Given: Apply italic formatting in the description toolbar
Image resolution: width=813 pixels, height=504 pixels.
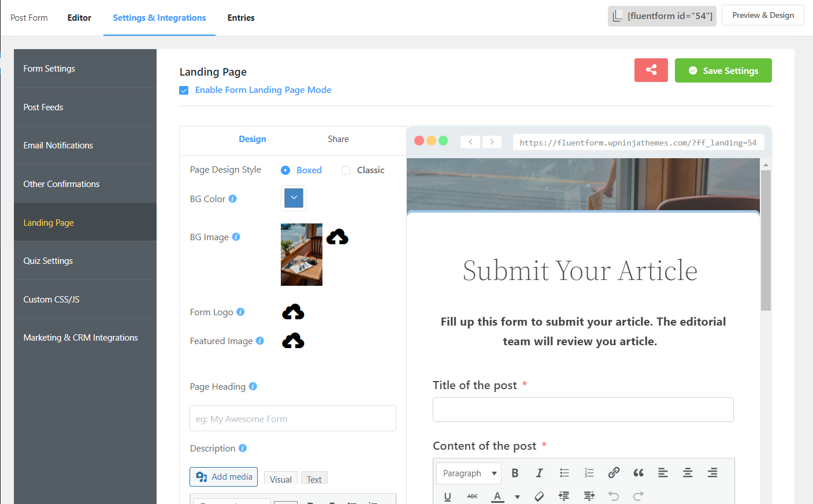Looking at the screenshot, I should pyautogui.click(x=539, y=473).
